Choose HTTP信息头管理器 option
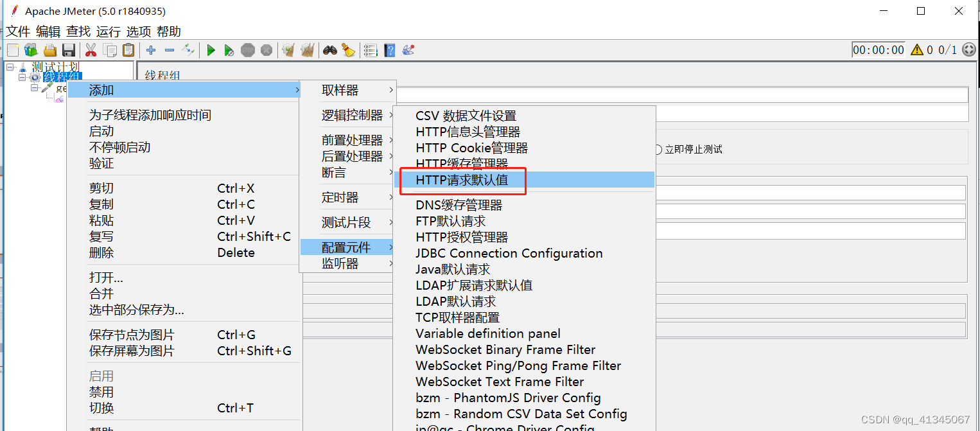Image resolution: width=980 pixels, height=431 pixels. click(x=524, y=132)
